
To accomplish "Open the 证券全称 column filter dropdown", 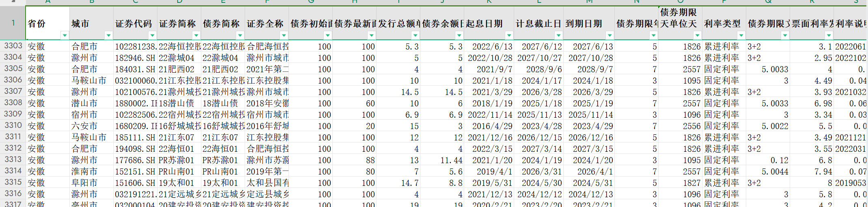I will click(284, 35).
